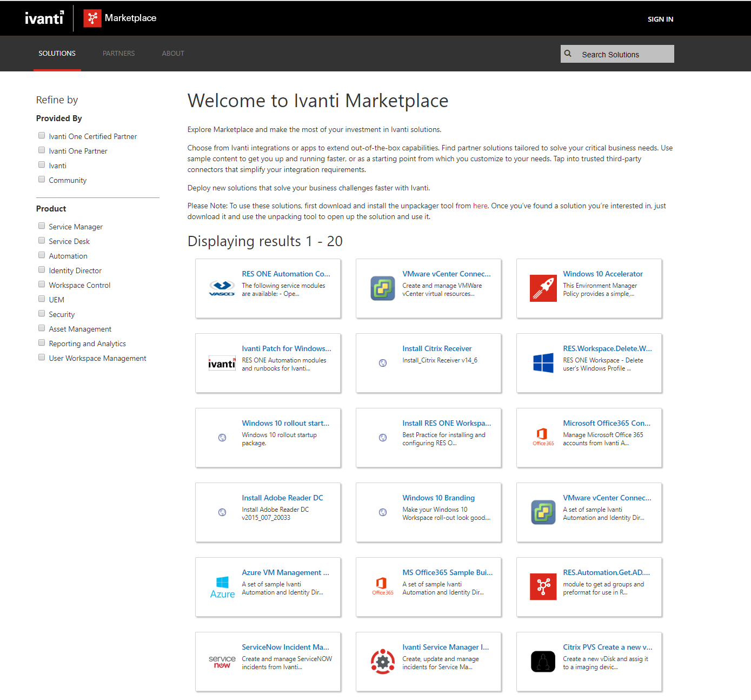Check Service Manager product filter
Viewport: 751px width, 700px height.
point(42,226)
